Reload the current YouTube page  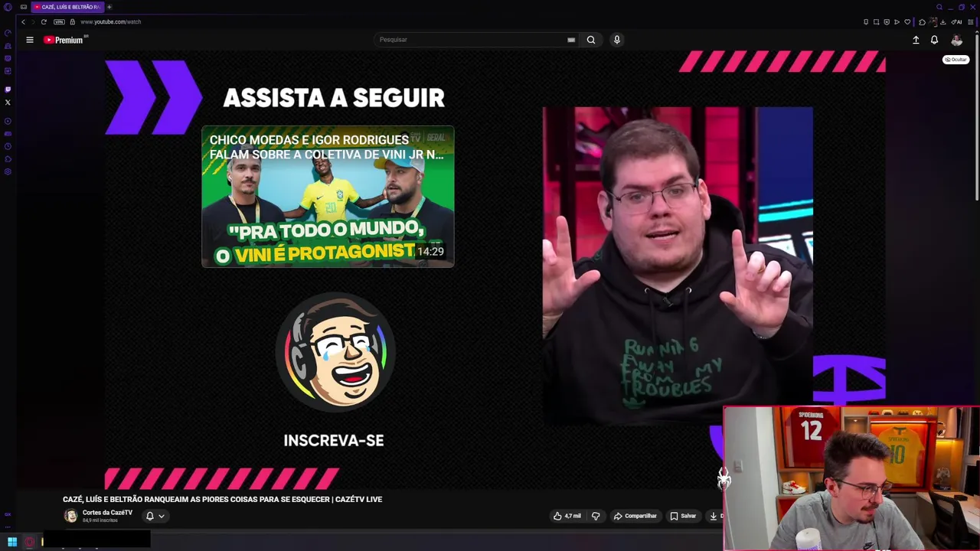click(44, 22)
